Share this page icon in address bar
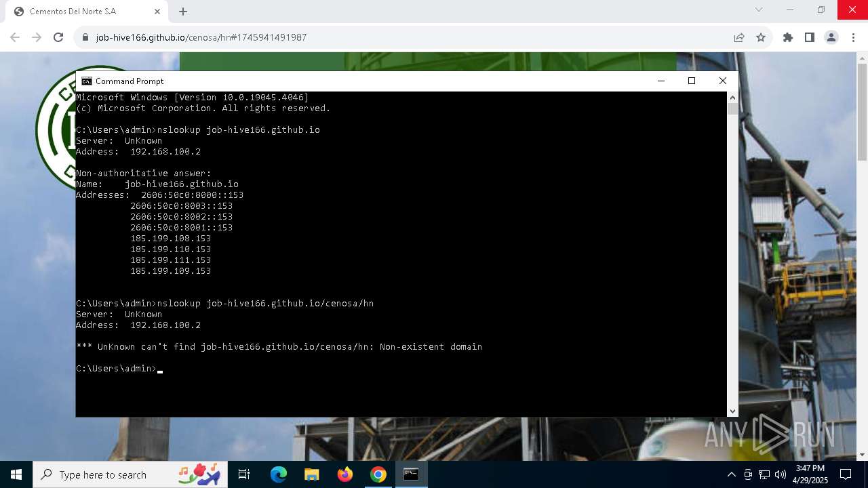The image size is (868, 488). 739,37
